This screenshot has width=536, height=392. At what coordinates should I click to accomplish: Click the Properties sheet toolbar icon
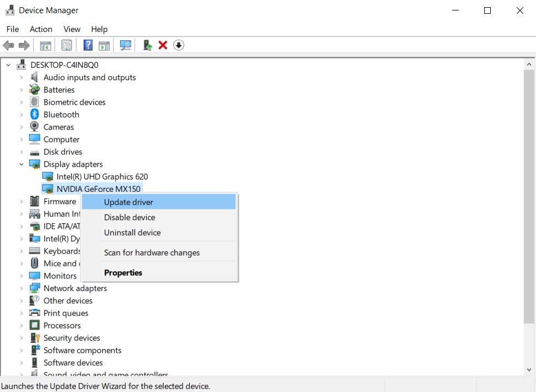pos(66,45)
